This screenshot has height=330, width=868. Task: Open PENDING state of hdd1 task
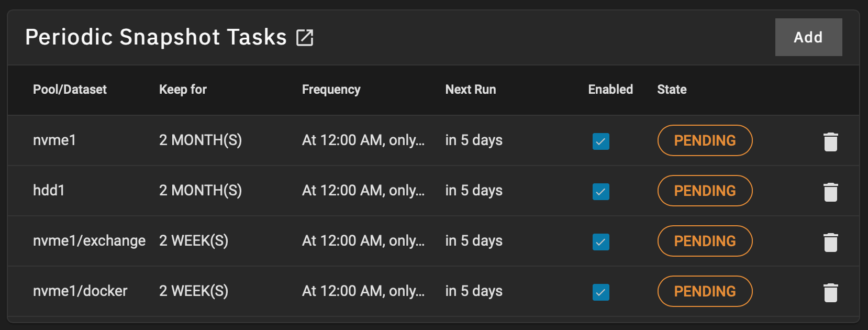click(x=705, y=191)
